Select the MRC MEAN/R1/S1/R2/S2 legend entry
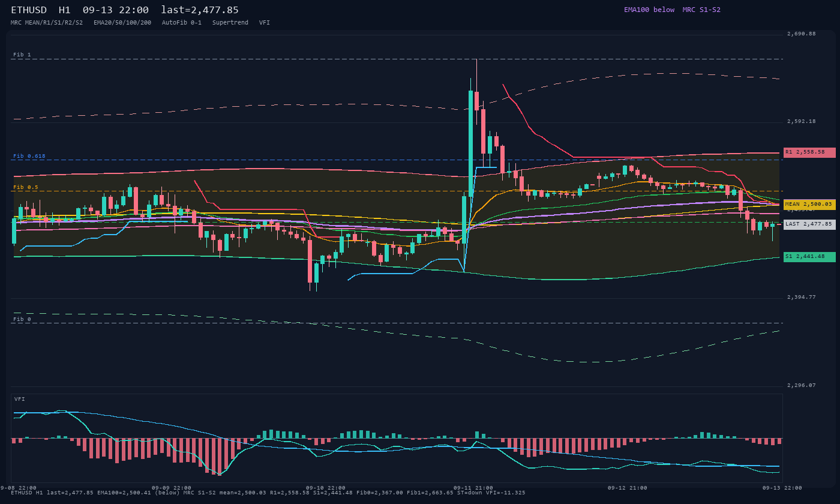 47,22
